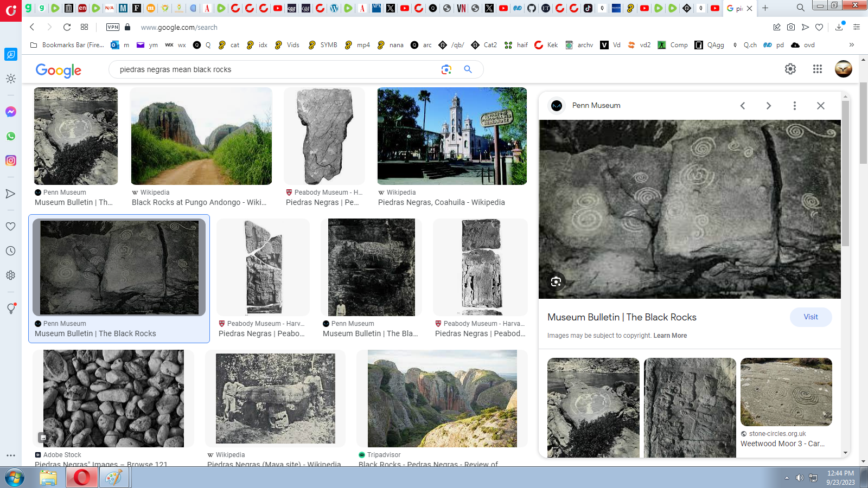Open the archv bookmark

coord(579,45)
